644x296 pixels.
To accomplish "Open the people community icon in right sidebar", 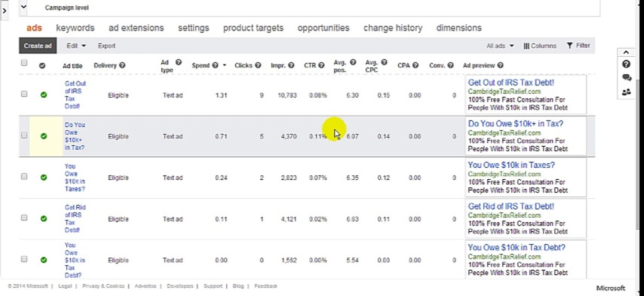I will [x=626, y=92].
